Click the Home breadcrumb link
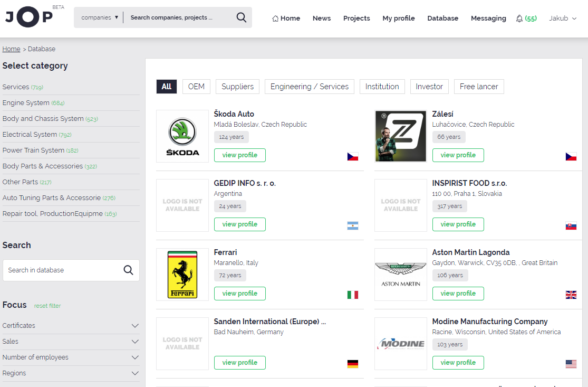The image size is (588, 387). click(11, 49)
